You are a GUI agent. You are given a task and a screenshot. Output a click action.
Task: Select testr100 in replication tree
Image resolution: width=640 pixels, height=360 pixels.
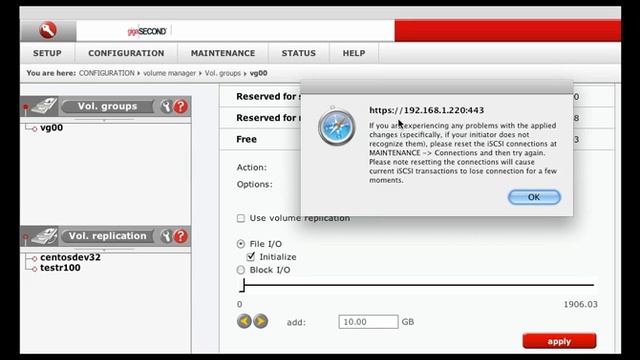[x=60, y=268]
